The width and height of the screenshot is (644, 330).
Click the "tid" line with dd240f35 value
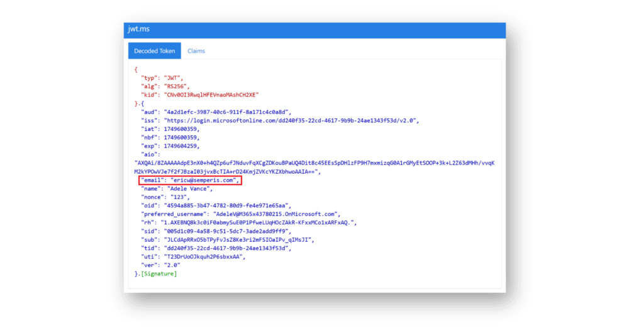pos(216,249)
